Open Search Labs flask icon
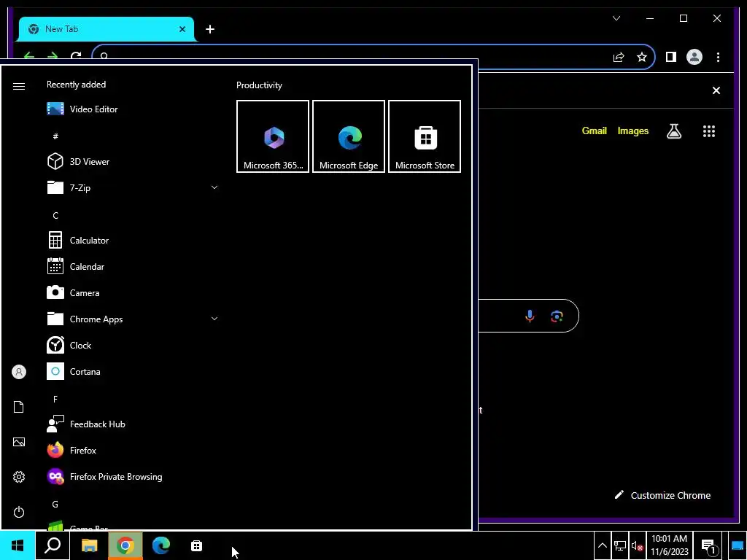This screenshot has width=747, height=560. pos(673,131)
